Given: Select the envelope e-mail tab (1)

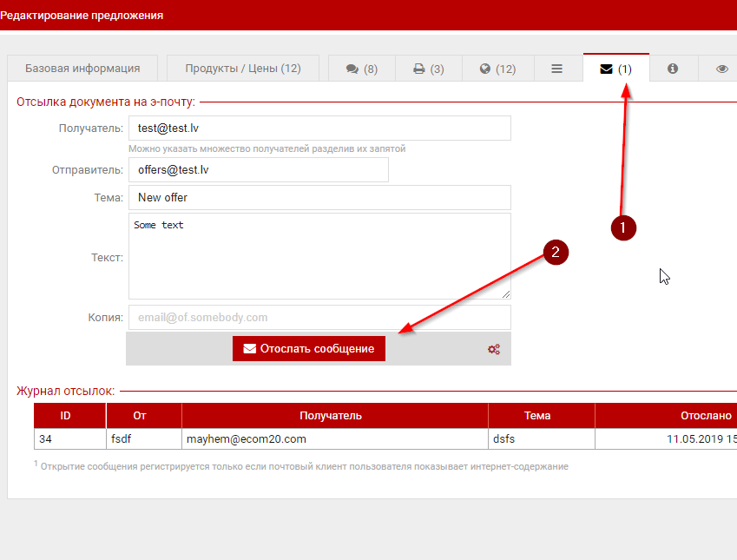Looking at the screenshot, I should click(x=615, y=69).
